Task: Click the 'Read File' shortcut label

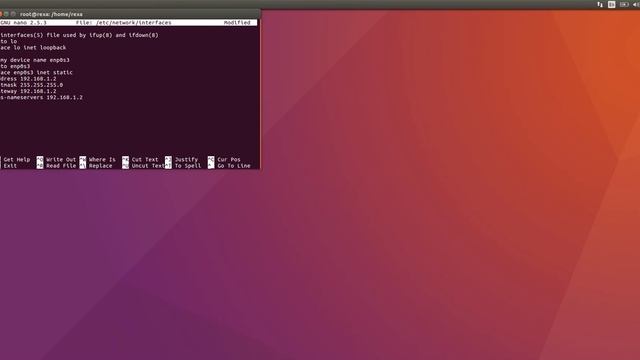Action: [x=61, y=166]
